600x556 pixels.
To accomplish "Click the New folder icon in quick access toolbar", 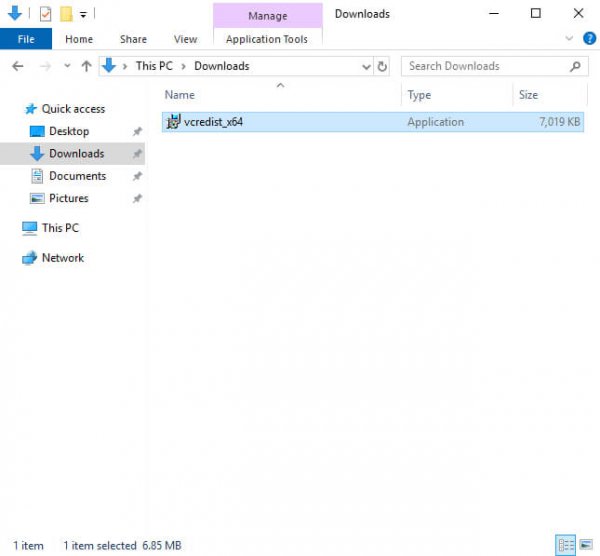I will [66, 14].
